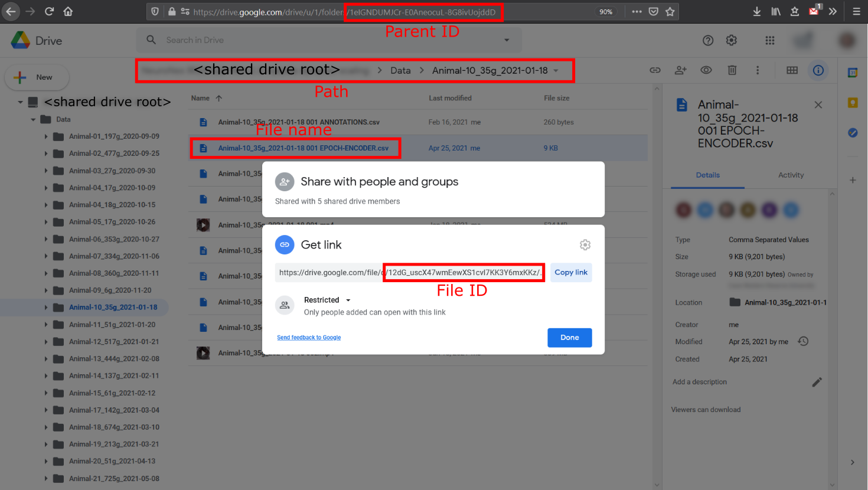Image resolution: width=868 pixels, height=490 pixels.
Task: Bookmark this page with the star icon
Action: point(670,11)
